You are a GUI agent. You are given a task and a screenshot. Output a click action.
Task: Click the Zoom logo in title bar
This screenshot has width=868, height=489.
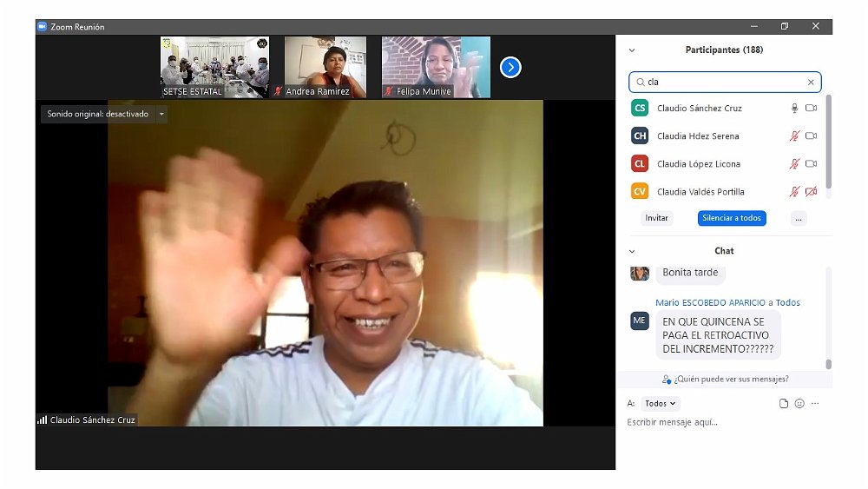point(42,27)
